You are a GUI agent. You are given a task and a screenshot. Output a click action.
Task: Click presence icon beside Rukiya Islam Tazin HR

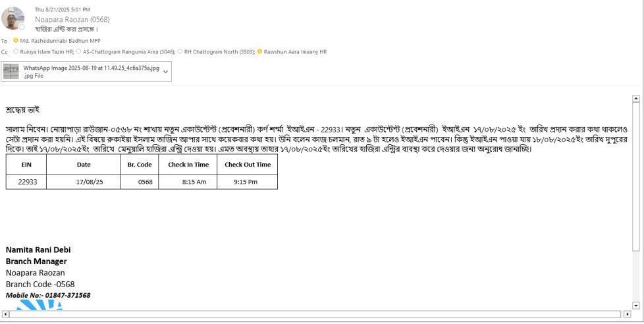tap(16, 51)
